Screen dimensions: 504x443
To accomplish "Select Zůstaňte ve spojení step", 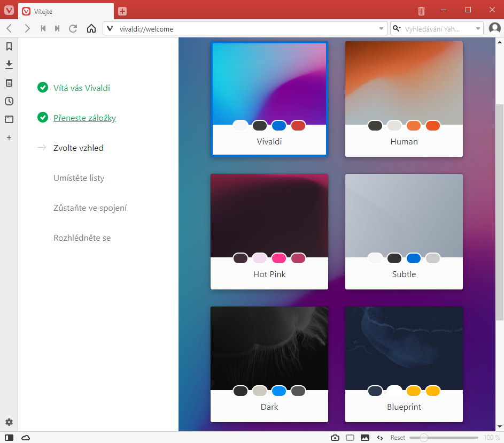I will 90,208.
